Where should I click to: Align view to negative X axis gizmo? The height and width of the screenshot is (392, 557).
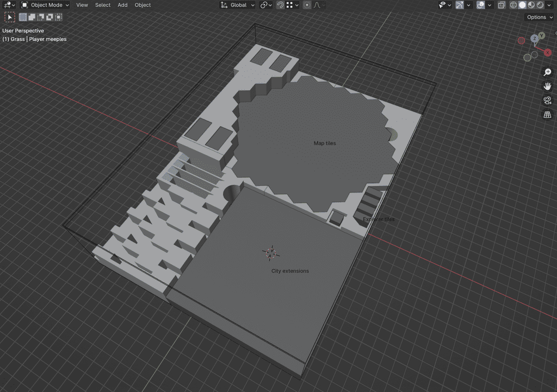coord(521,40)
